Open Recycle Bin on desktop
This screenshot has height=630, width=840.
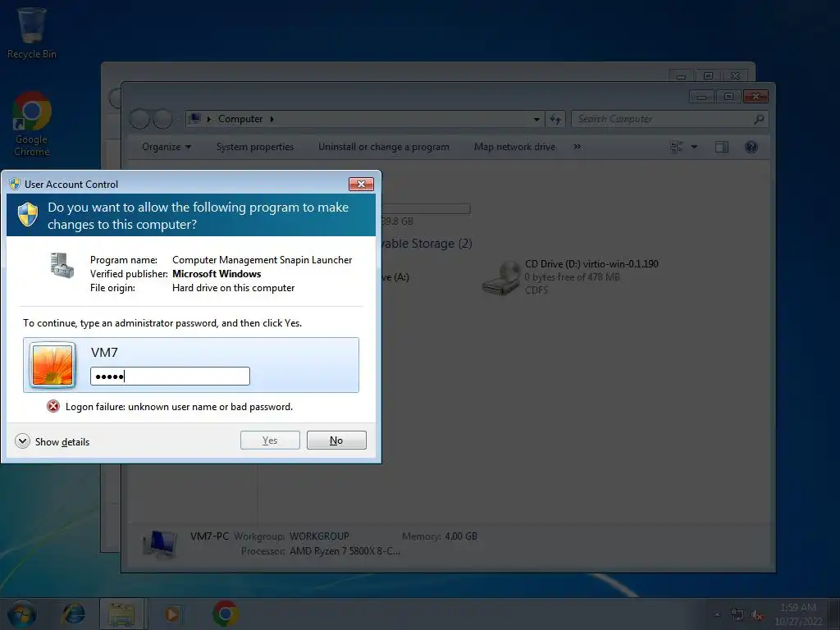(32, 32)
